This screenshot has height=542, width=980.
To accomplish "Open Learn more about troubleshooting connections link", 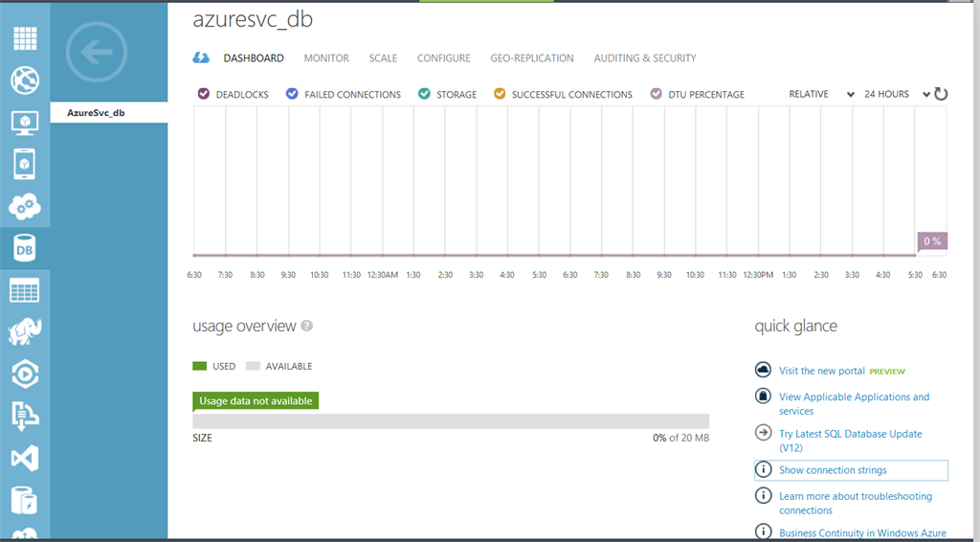I will (855, 504).
